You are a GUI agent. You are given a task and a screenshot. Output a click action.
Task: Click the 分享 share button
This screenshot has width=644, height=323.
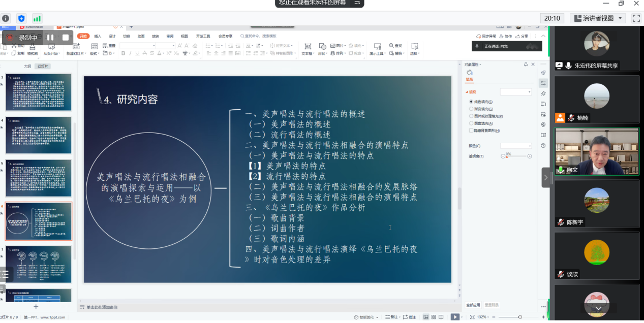522,36
